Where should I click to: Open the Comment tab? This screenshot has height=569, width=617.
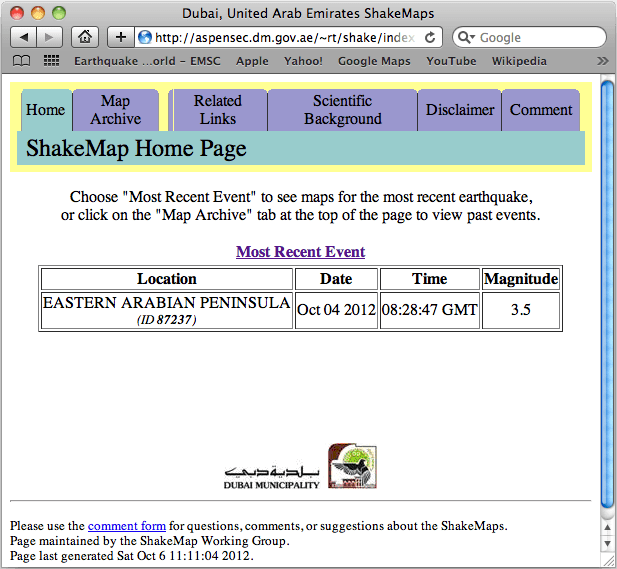click(x=541, y=110)
